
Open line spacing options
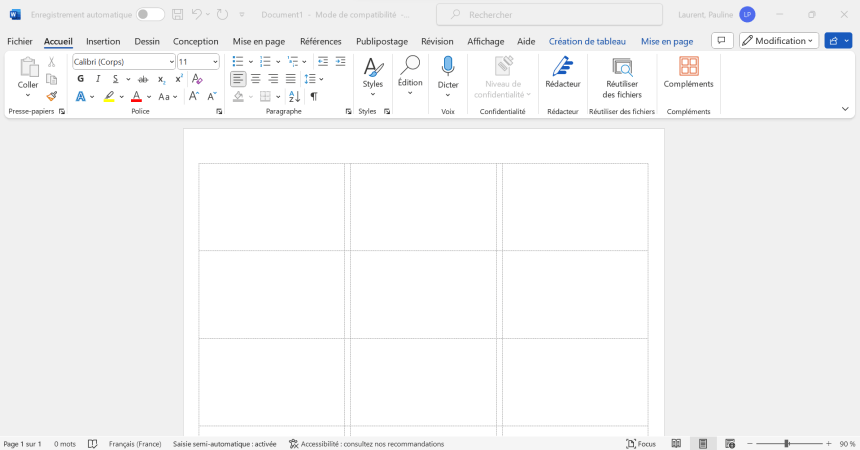point(314,79)
